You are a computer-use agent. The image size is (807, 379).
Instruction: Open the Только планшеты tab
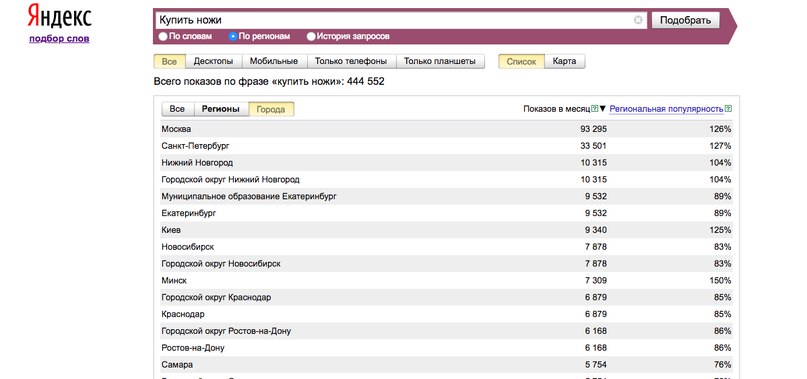click(440, 61)
